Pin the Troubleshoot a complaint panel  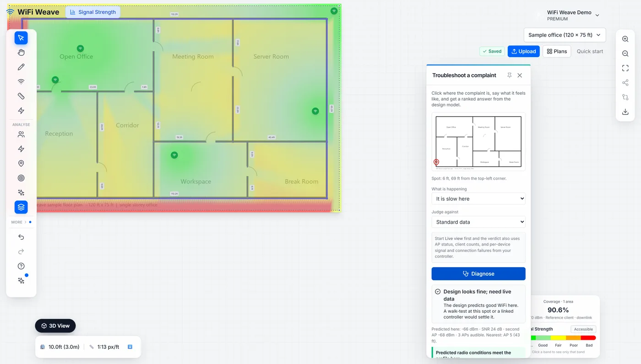pos(509,75)
